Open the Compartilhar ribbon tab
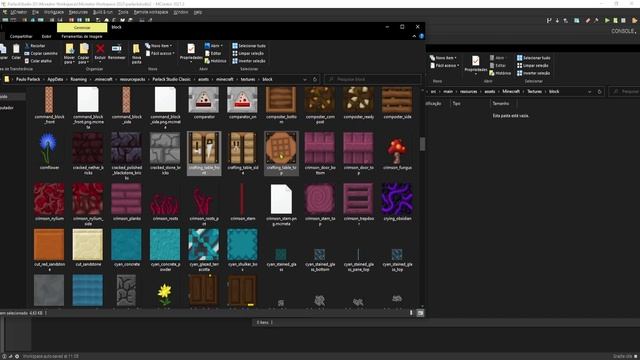 coord(21,36)
